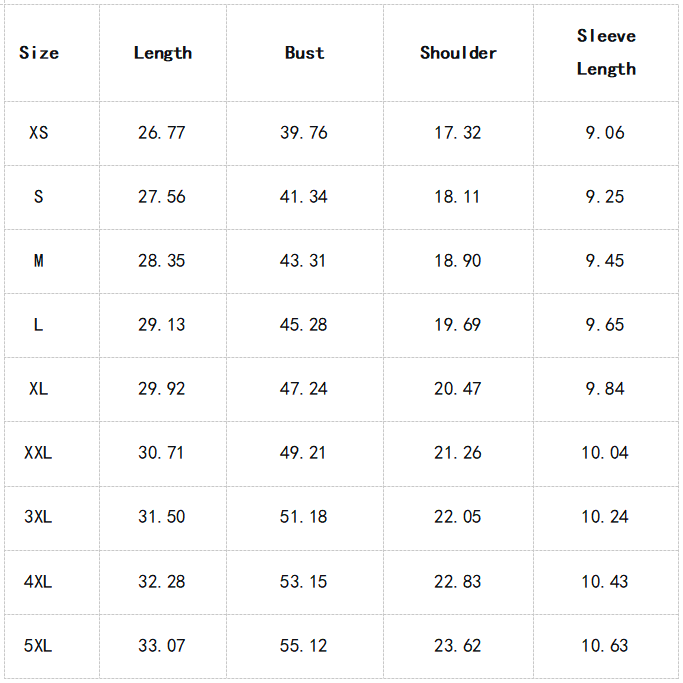Select the XS size row label

39,132
